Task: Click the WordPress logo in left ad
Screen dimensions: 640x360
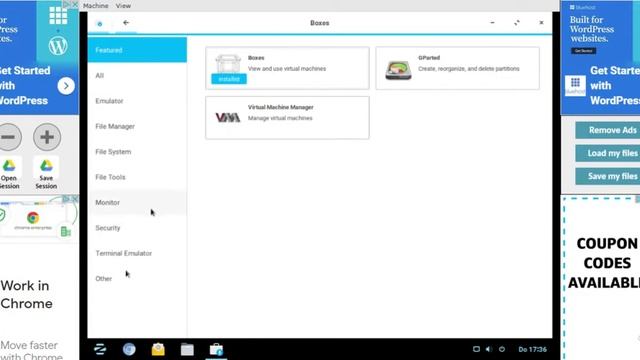Action: 58,45
